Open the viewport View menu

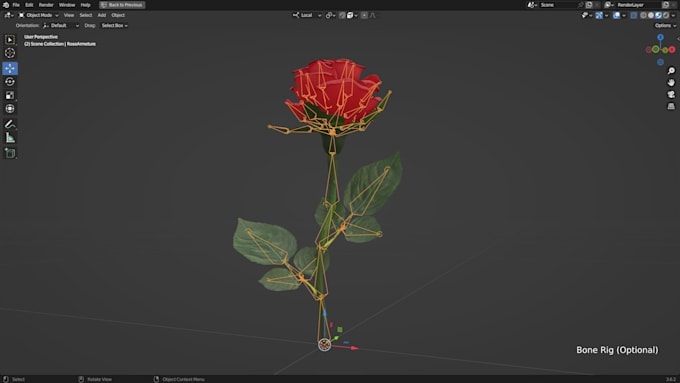69,15
